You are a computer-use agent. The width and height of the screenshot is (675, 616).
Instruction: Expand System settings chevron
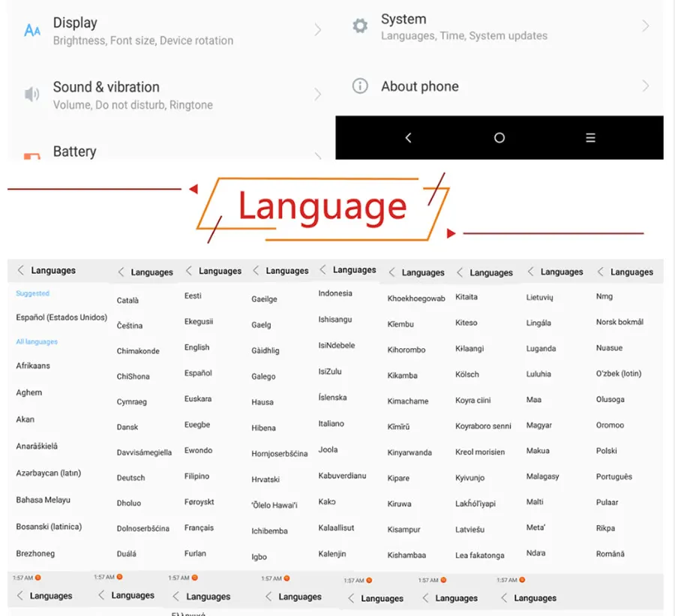645,26
